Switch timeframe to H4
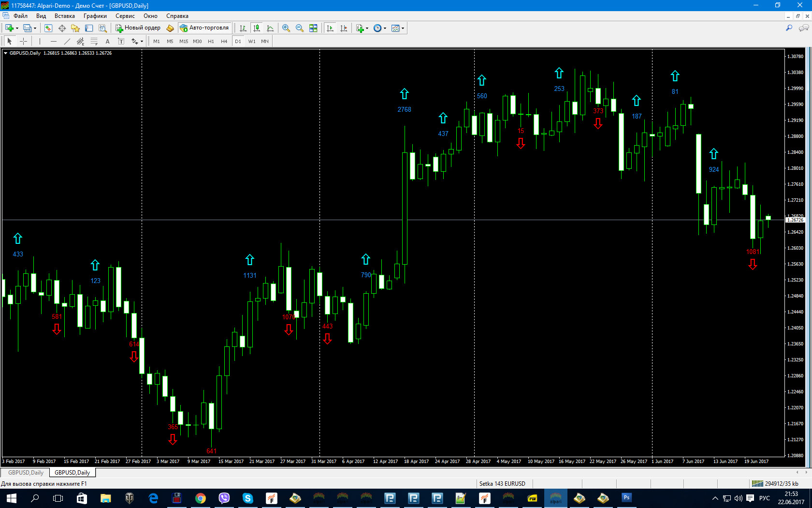 pos(224,41)
